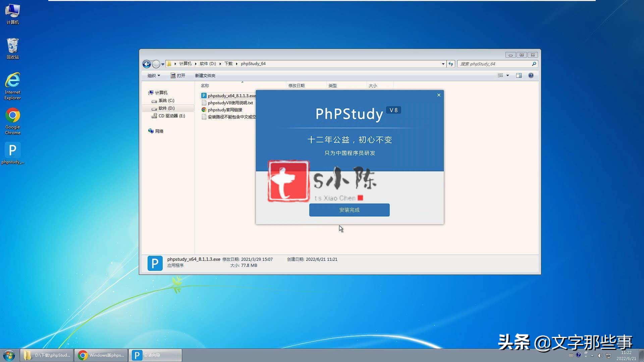
Task: Open the 组织 (Organize) dropdown
Action: pos(153,75)
